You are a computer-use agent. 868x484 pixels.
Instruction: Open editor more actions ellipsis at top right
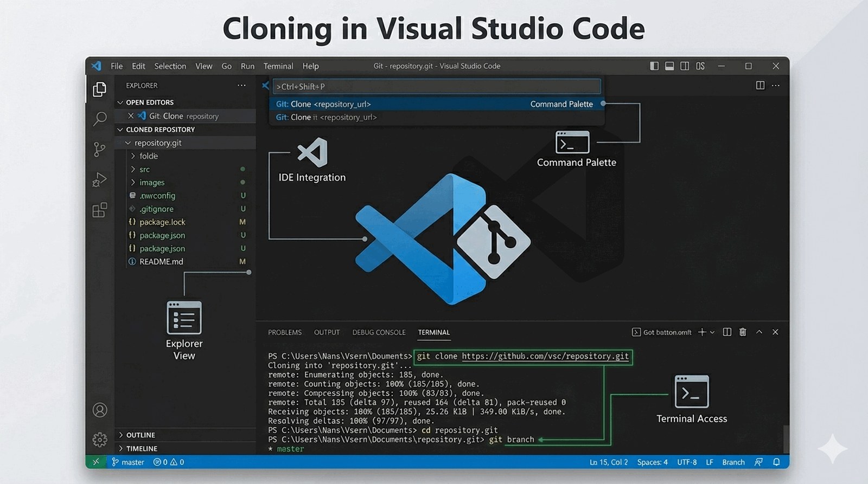click(x=776, y=86)
